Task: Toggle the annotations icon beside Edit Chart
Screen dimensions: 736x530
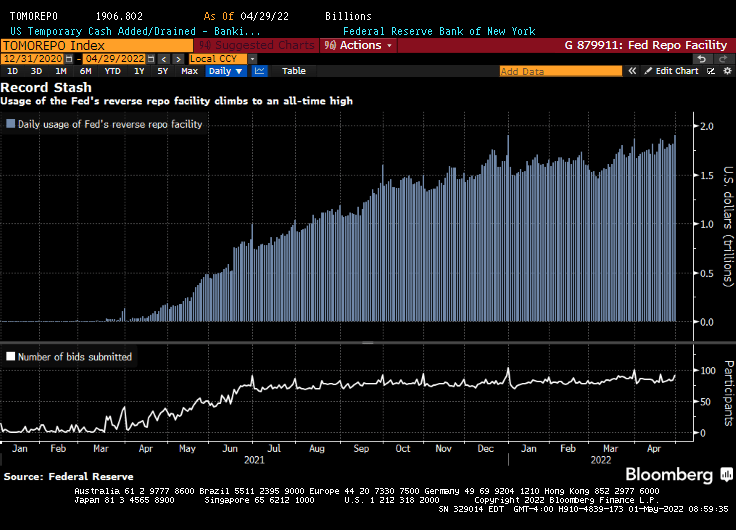Action: [x=708, y=72]
